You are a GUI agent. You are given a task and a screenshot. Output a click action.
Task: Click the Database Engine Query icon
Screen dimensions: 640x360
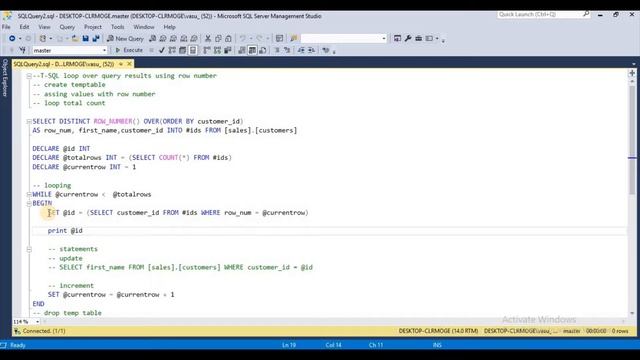[x=152, y=38]
